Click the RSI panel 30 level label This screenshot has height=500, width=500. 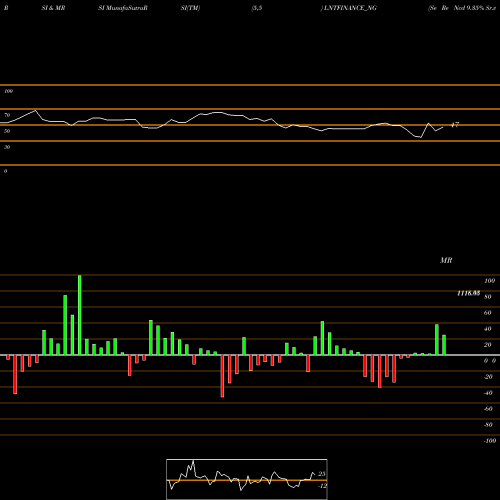click(x=7, y=147)
